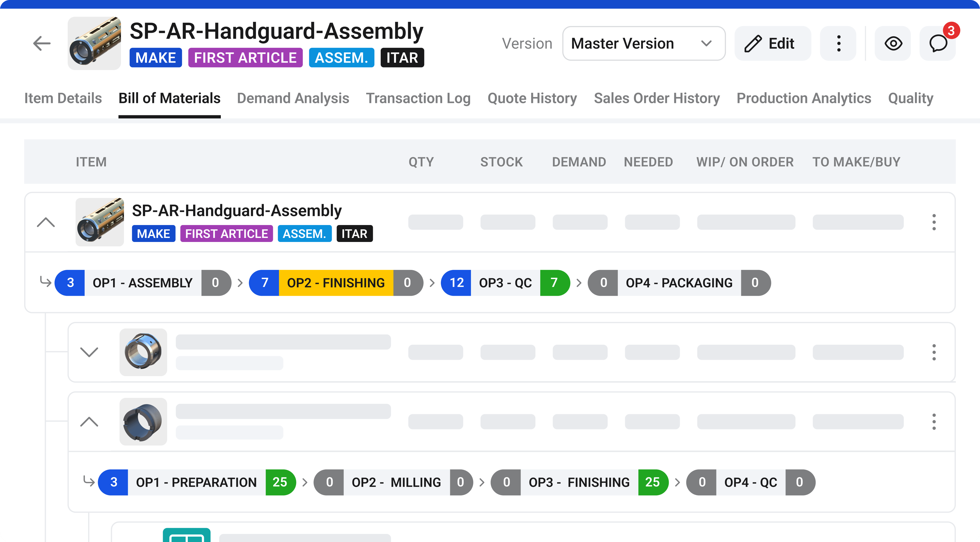Open three-dot menu for silver ring component
980x542 pixels.
(x=934, y=352)
